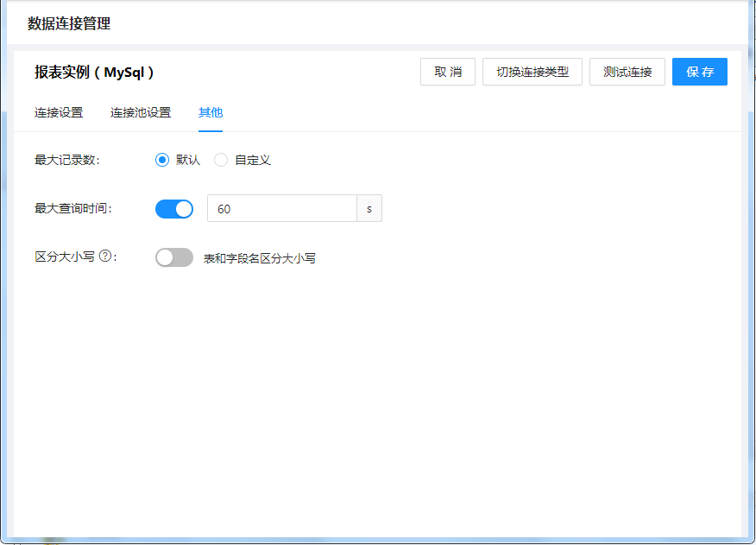This screenshot has width=756, height=545.
Task: Click the 表和字段名区分大小写 description text
Action: (259, 258)
